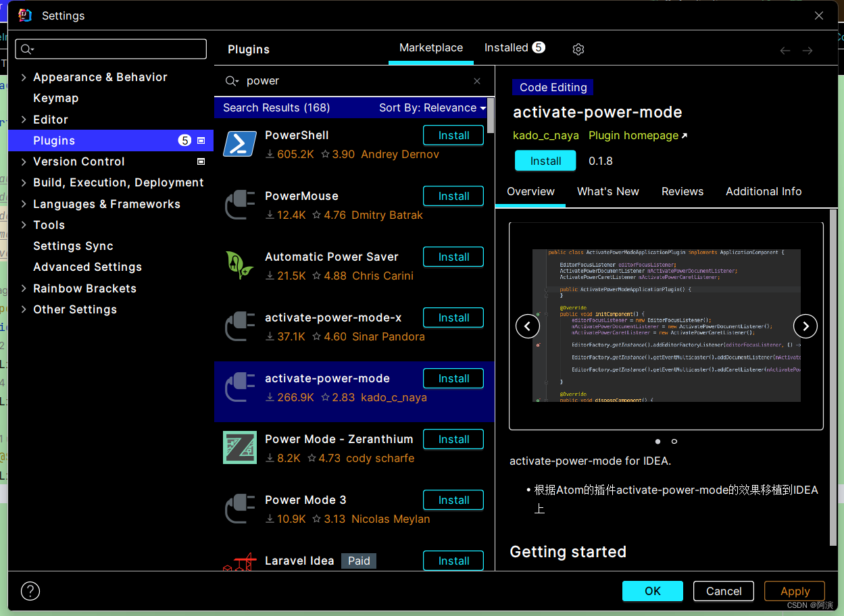Expand the Other Settings section
Image resolution: width=844 pixels, height=616 pixels.
(x=24, y=309)
